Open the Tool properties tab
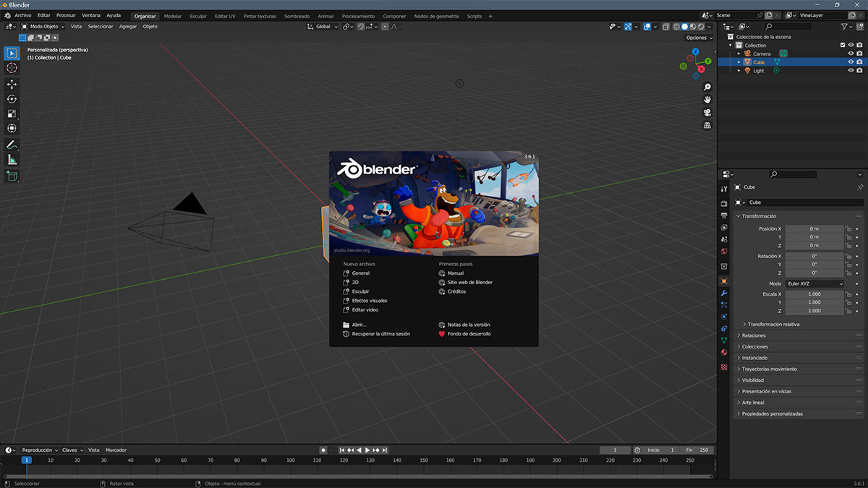 (724, 189)
